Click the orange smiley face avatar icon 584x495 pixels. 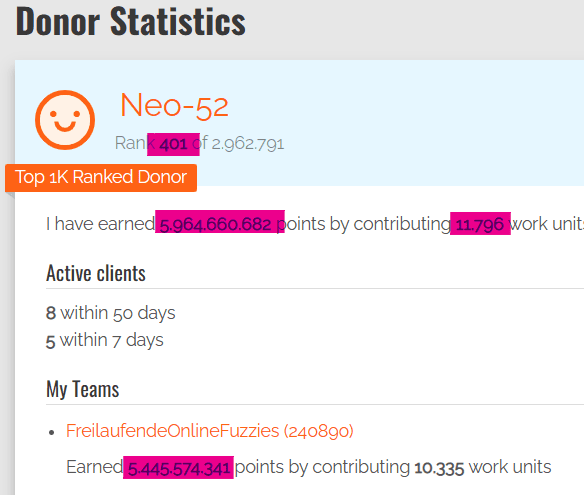tap(65, 120)
